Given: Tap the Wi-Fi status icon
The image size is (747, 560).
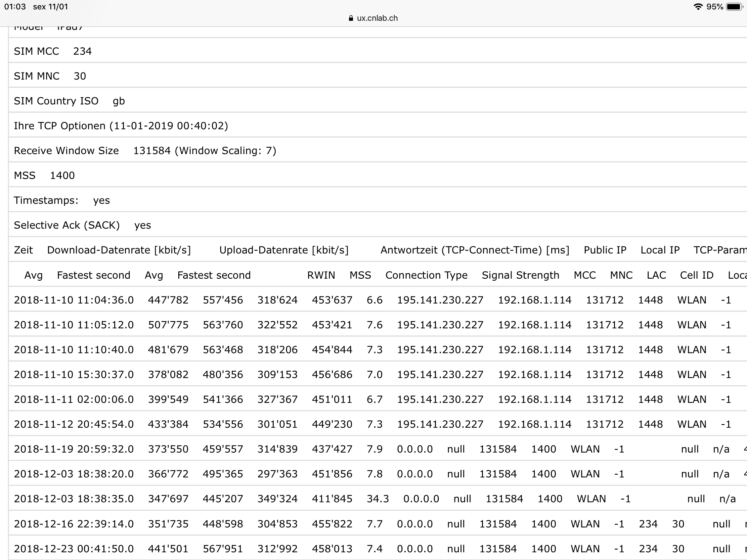Looking at the screenshot, I should tap(698, 7).
